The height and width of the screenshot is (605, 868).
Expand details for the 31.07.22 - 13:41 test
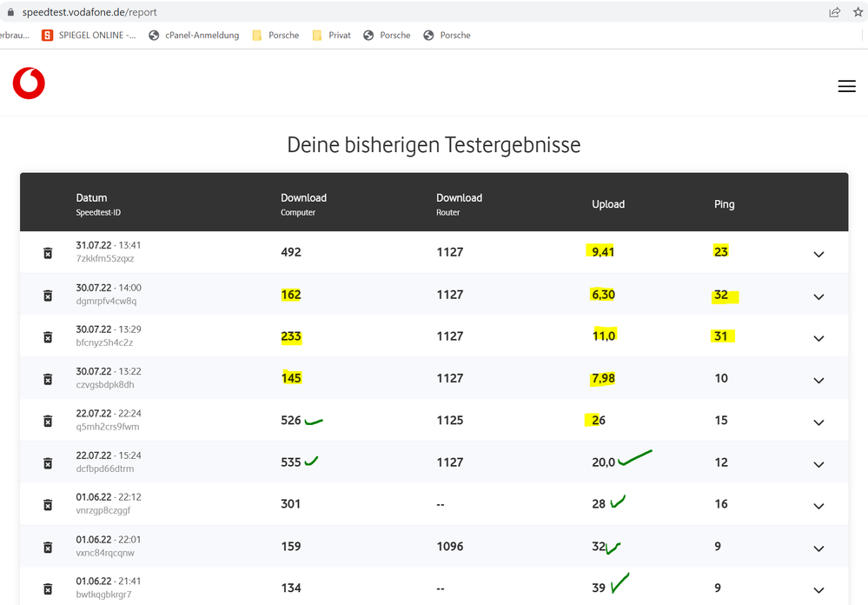(818, 255)
